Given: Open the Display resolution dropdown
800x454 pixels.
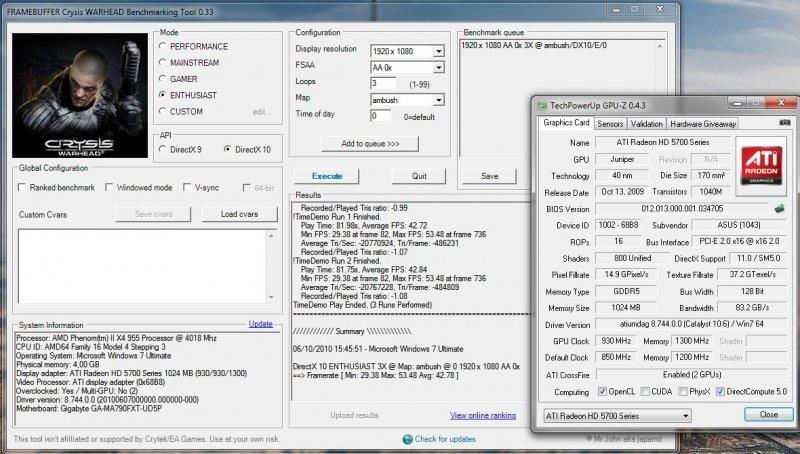Looking at the screenshot, I should click(438, 51).
